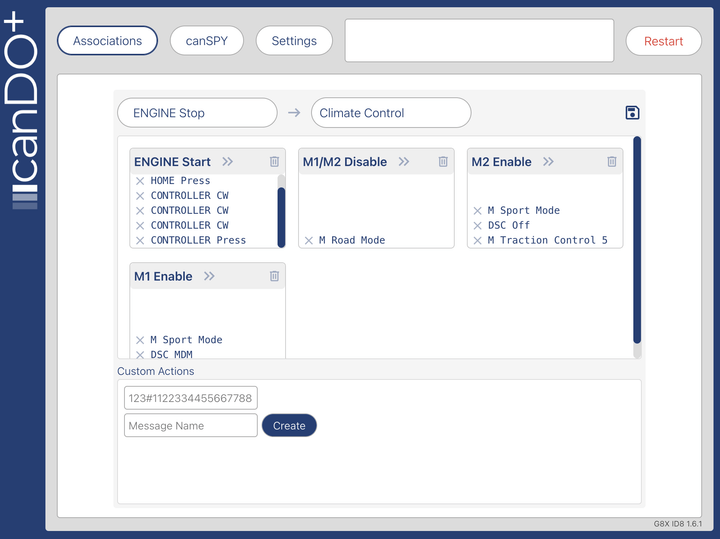720x539 pixels.
Task: Remove DSC Off from M2 Enable
Action: (478, 226)
